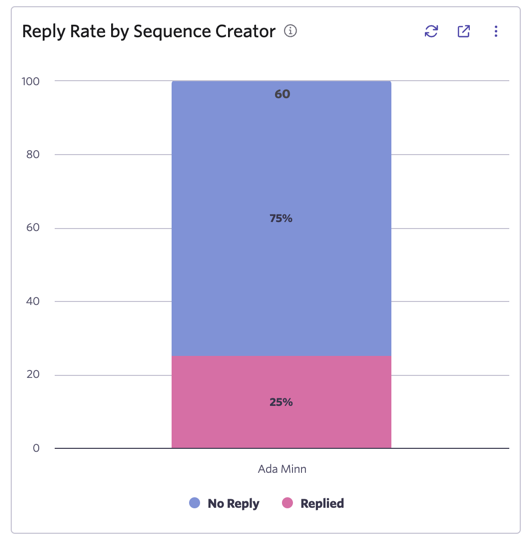The image size is (532, 538).
Task: Click the 20 y-axis tick label
Action: click(33, 374)
